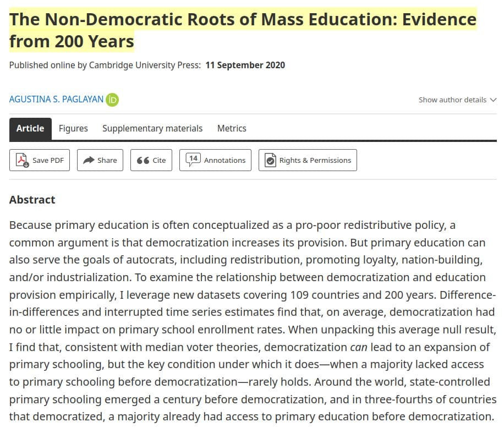Click the Cite quotation marks icon
Screen dimensions: 504x433
pyautogui.click(x=143, y=160)
